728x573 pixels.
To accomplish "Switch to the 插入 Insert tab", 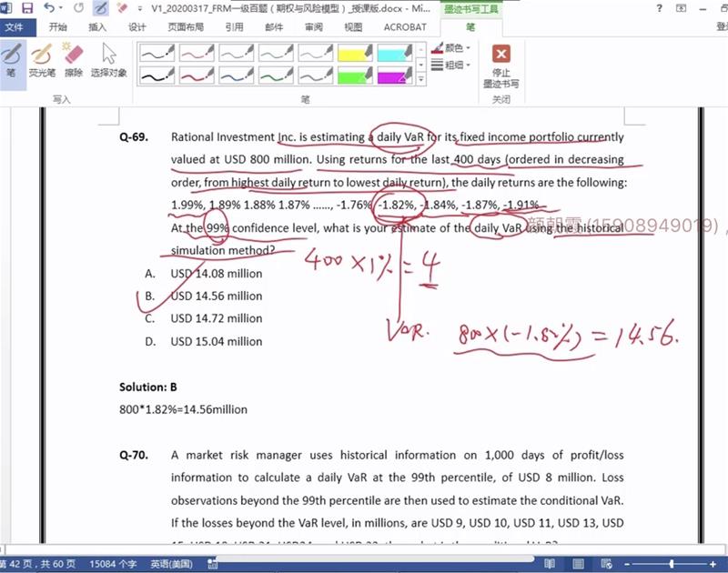I will pyautogui.click(x=97, y=27).
